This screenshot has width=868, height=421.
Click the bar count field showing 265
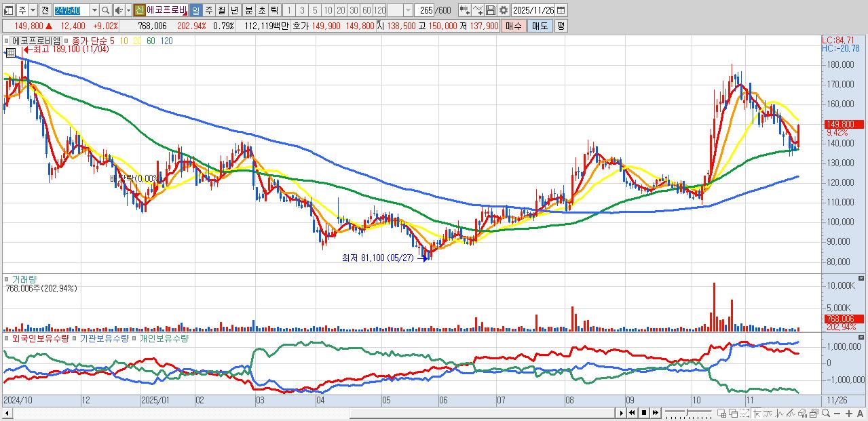click(x=425, y=10)
